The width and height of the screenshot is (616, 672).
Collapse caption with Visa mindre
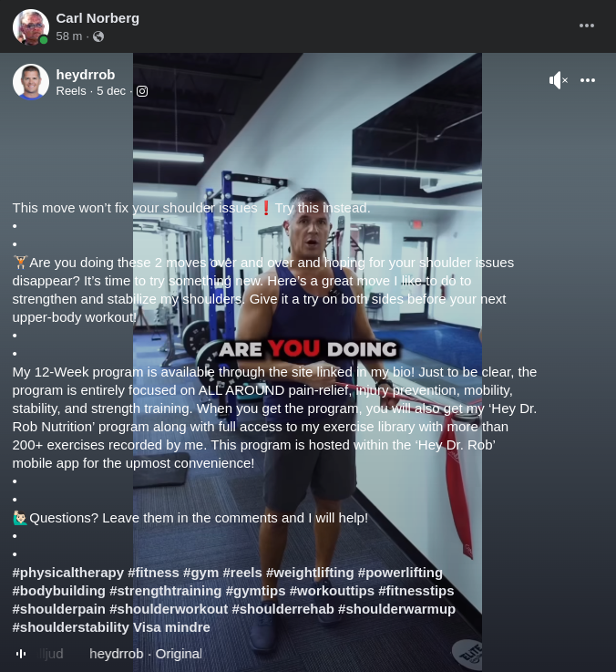pos(171,627)
